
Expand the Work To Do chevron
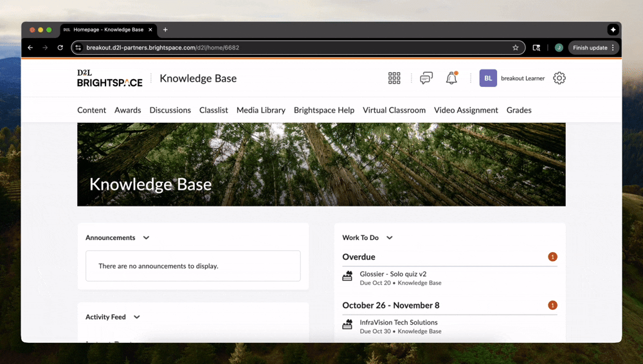(390, 237)
